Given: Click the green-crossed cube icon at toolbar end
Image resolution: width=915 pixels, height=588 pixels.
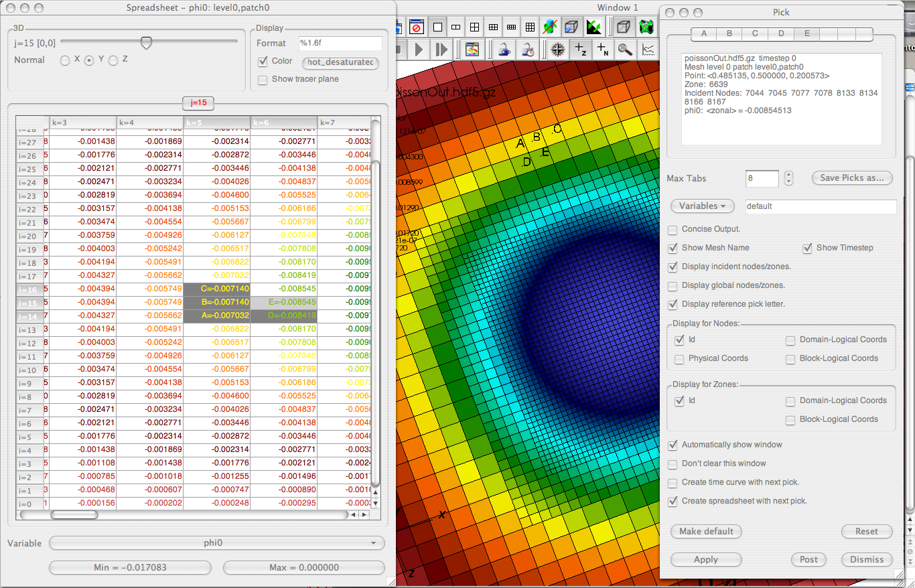Looking at the screenshot, I should click(645, 27).
